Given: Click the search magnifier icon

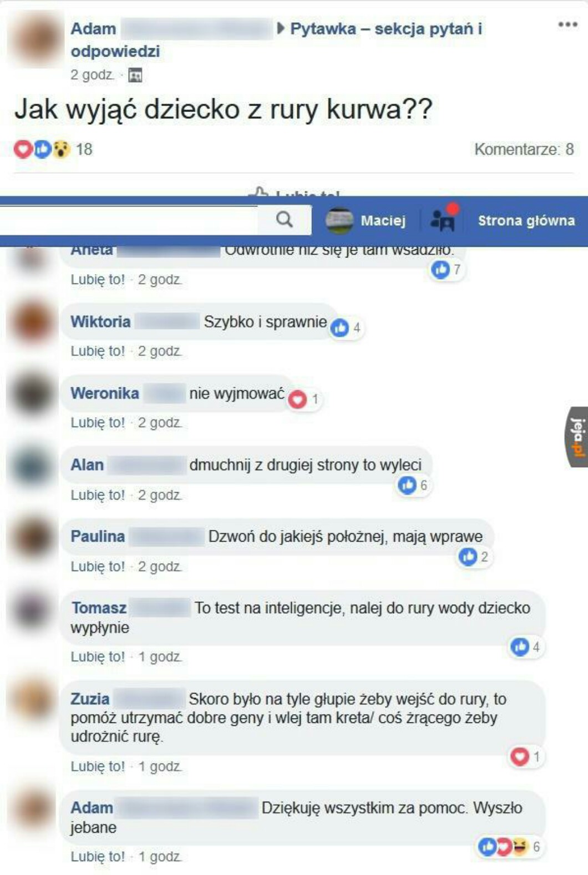Looking at the screenshot, I should tap(285, 220).
